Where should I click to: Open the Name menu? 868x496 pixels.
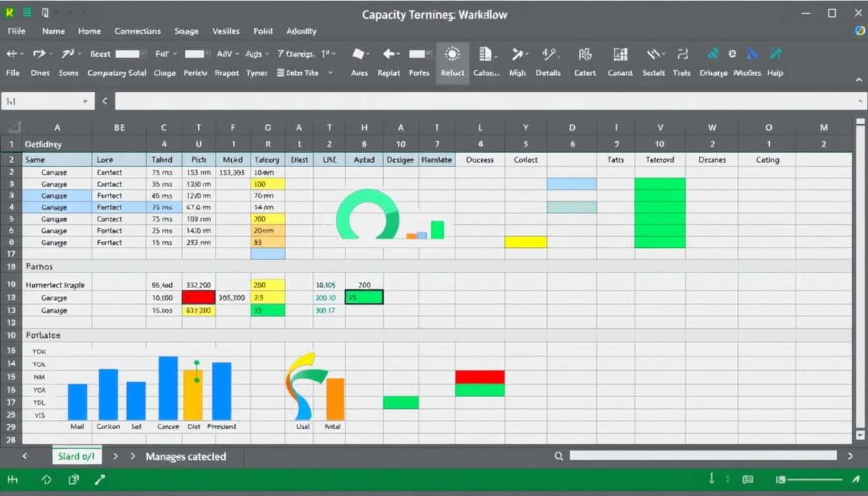(53, 31)
